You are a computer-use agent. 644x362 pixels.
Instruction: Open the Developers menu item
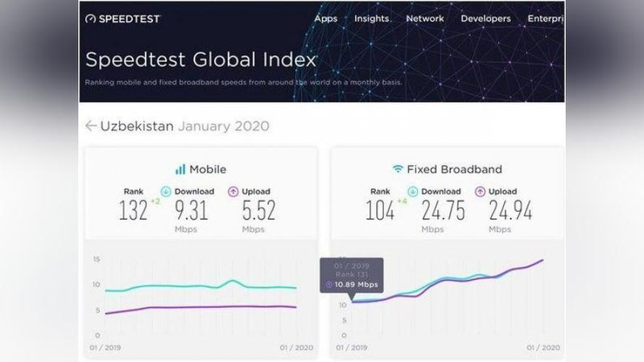point(485,19)
